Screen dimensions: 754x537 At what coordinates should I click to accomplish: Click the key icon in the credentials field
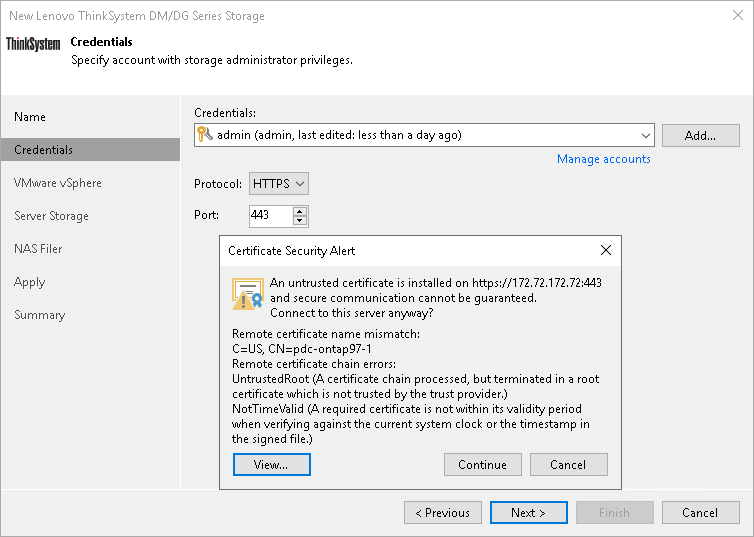(x=205, y=134)
